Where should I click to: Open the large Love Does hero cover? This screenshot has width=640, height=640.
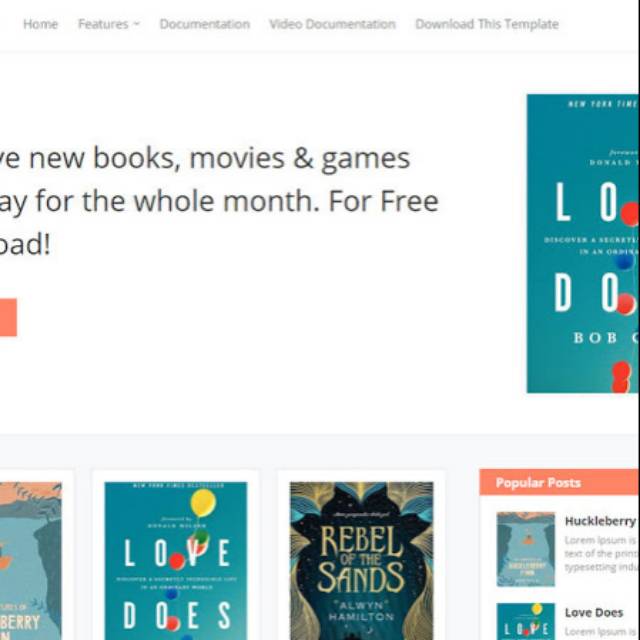pyautogui.click(x=583, y=244)
